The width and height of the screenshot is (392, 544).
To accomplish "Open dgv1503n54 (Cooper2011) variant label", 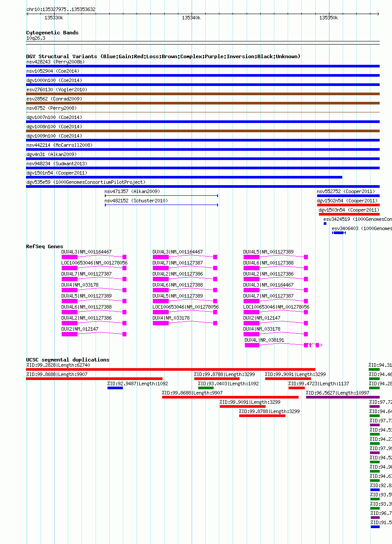I will click(349, 210).
